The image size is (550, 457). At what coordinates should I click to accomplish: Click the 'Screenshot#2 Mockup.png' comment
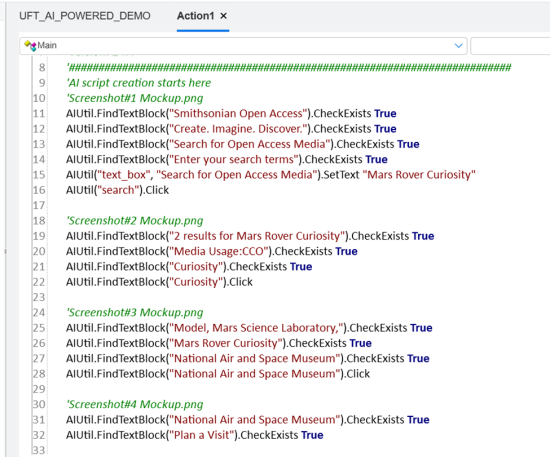point(135,221)
